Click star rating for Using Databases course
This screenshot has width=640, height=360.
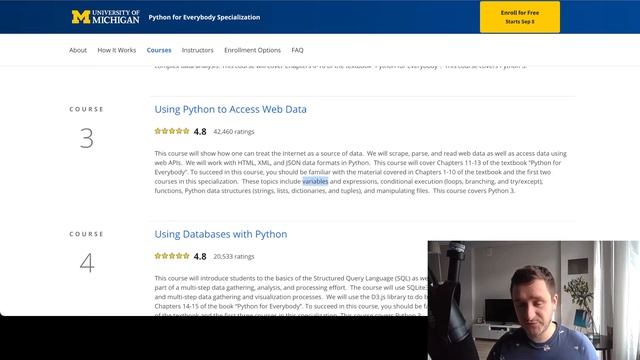pos(172,256)
